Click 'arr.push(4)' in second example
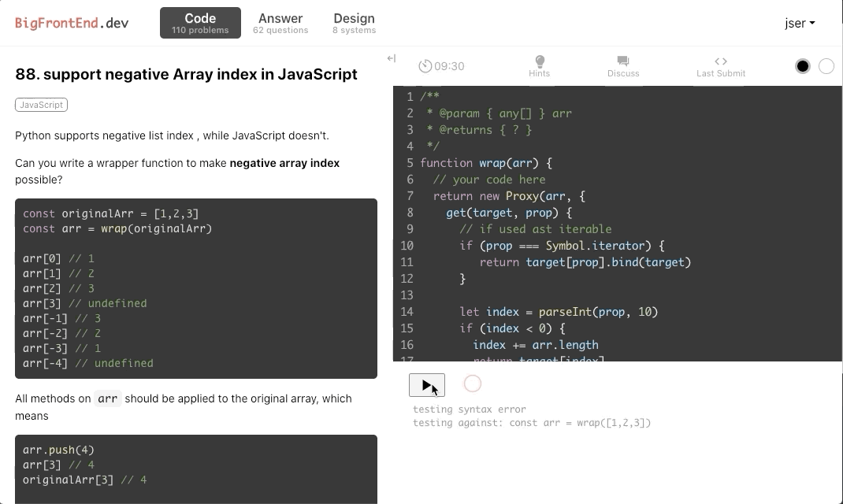 tap(58, 450)
